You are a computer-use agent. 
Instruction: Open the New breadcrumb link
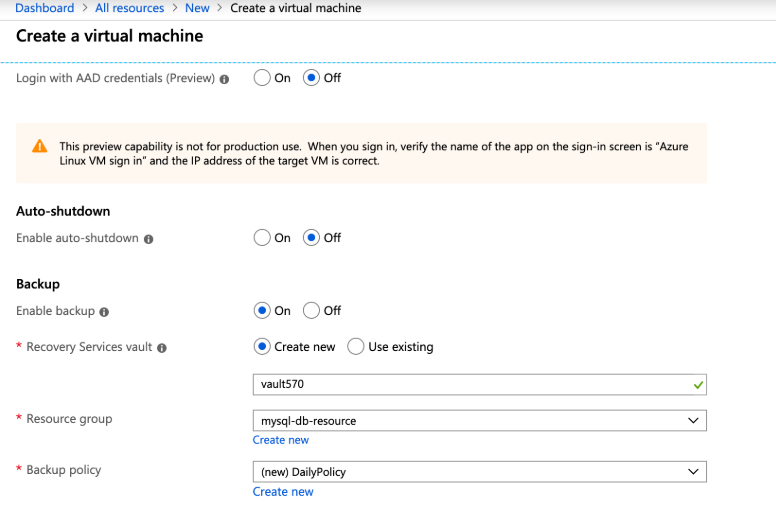tap(197, 8)
